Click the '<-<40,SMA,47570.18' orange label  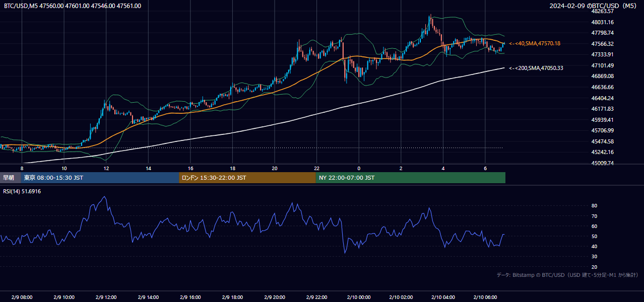pos(535,44)
